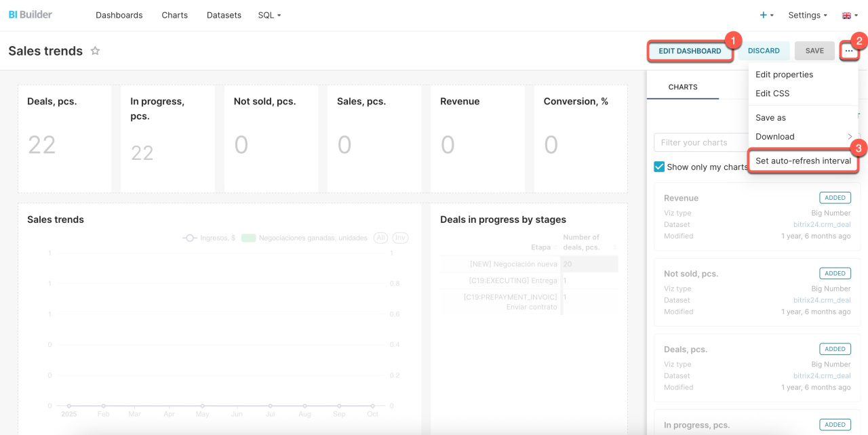Click the Edit Dashboard button
The width and height of the screenshot is (868, 435).
pyautogui.click(x=690, y=51)
